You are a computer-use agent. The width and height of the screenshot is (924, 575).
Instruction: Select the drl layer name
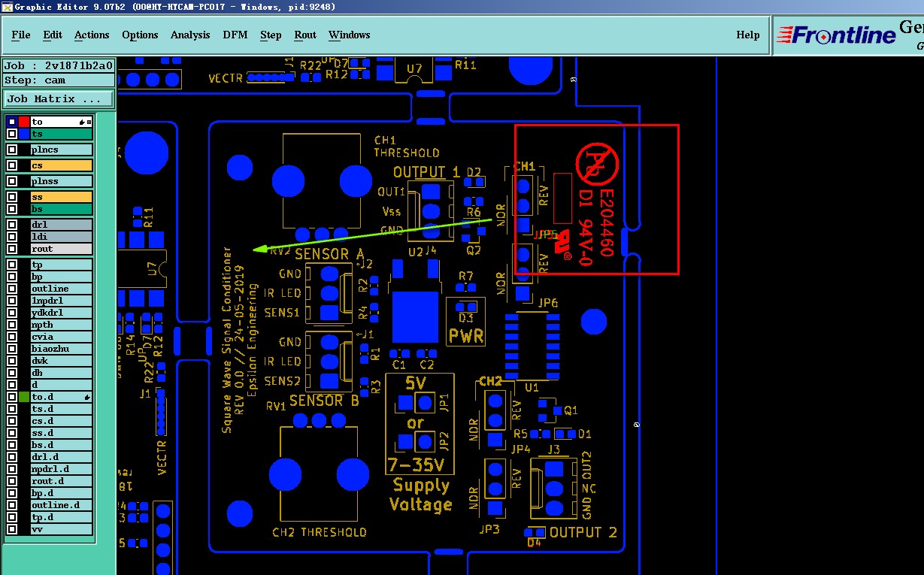point(62,225)
